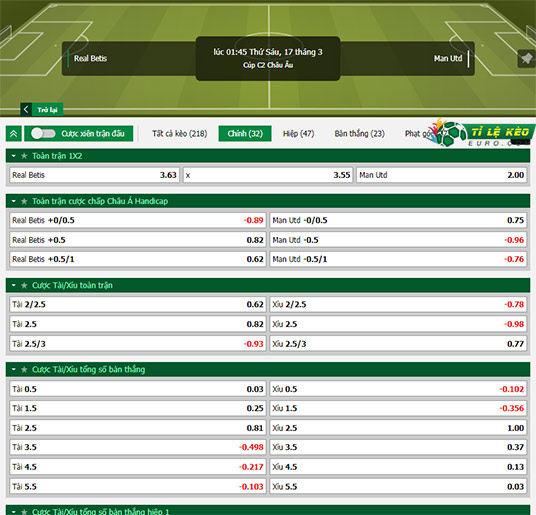Click the Man Utd team name in header
Screen dimensions: 536x515
pyautogui.click(x=448, y=58)
